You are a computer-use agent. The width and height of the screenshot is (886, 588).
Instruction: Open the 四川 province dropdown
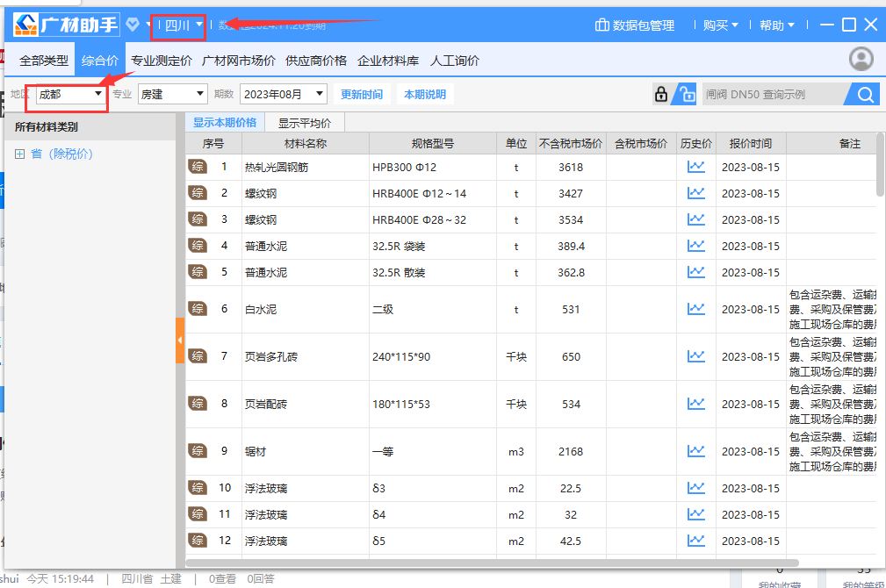point(184,25)
